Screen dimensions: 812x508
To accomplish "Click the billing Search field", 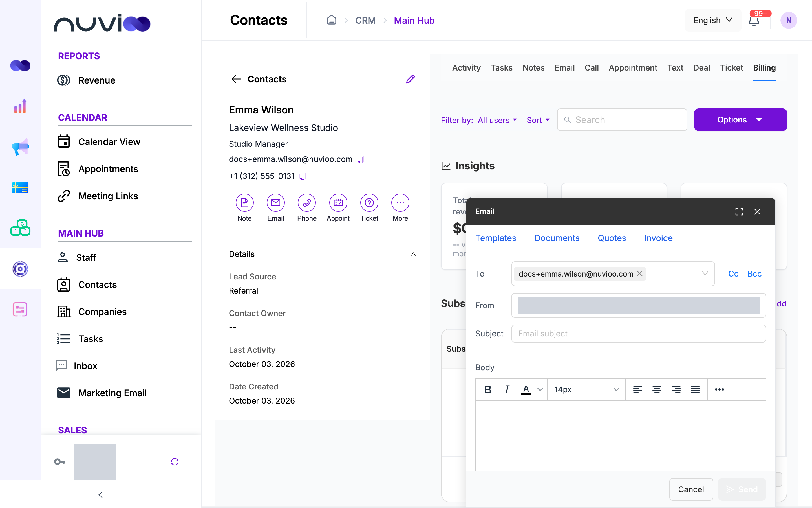I will point(622,120).
